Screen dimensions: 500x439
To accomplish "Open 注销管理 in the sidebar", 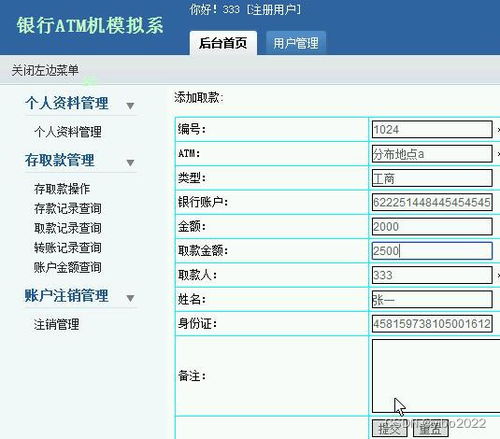I will click(57, 324).
